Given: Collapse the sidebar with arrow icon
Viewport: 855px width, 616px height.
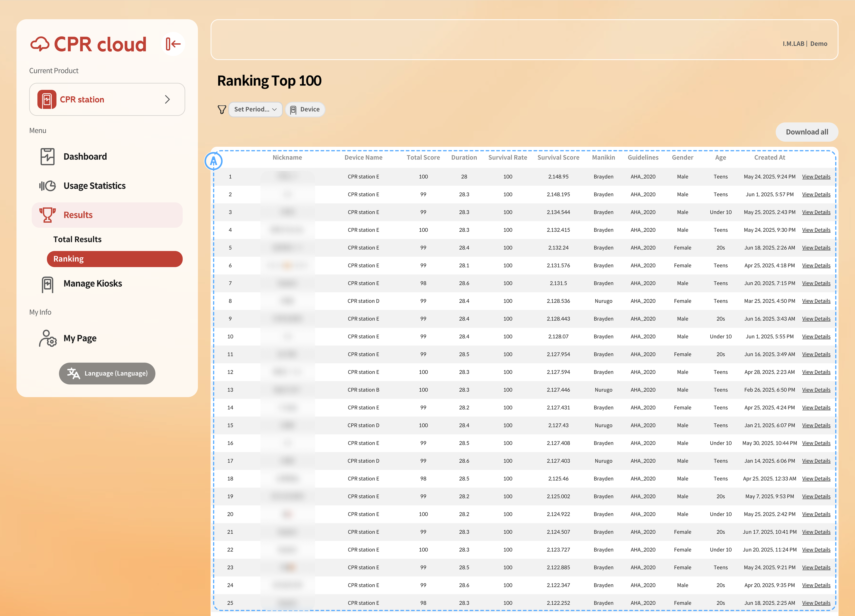Looking at the screenshot, I should 173,44.
